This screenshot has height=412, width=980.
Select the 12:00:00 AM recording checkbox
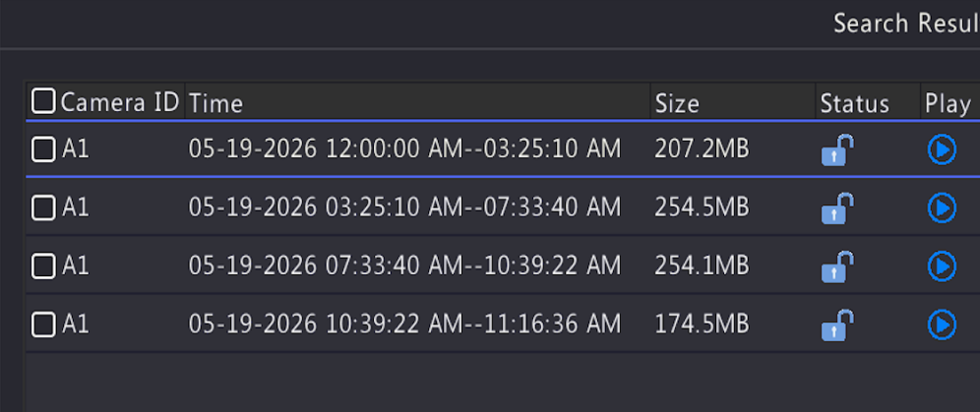point(43,149)
